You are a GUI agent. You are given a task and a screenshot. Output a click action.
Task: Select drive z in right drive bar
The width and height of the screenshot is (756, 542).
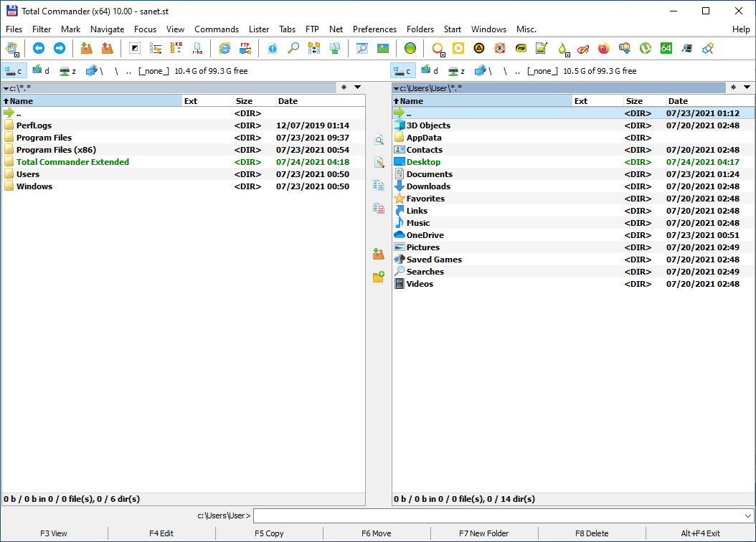coord(457,71)
